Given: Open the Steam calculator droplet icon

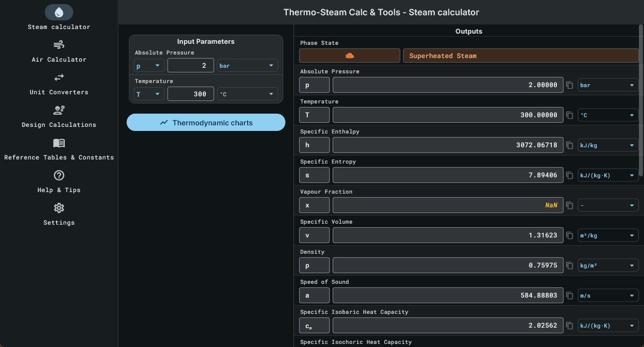Looking at the screenshot, I should (x=59, y=12).
